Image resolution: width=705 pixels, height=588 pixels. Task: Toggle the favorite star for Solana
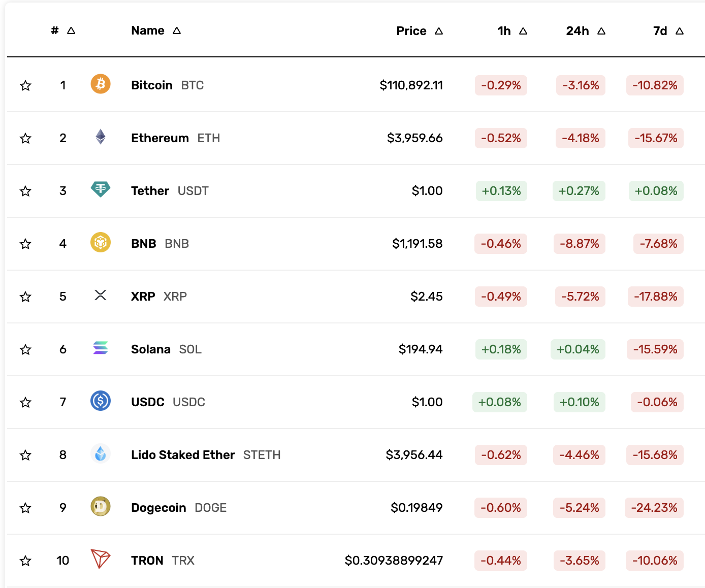(25, 349)
